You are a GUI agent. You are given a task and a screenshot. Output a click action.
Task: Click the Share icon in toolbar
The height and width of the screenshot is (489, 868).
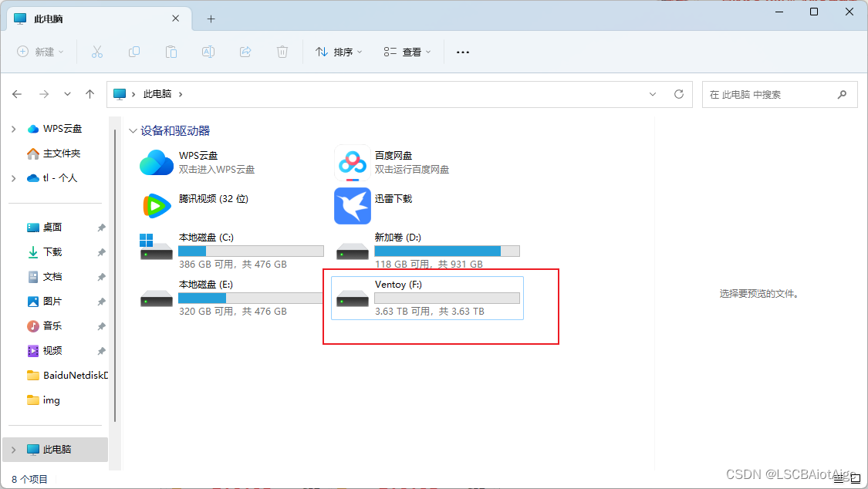click(x=245, y=52)
